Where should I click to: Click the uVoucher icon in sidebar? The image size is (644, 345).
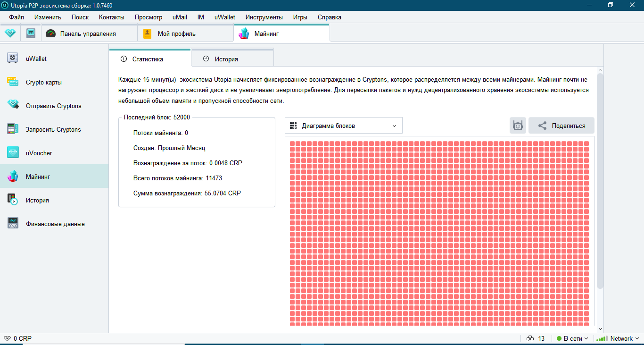[13, 152]
